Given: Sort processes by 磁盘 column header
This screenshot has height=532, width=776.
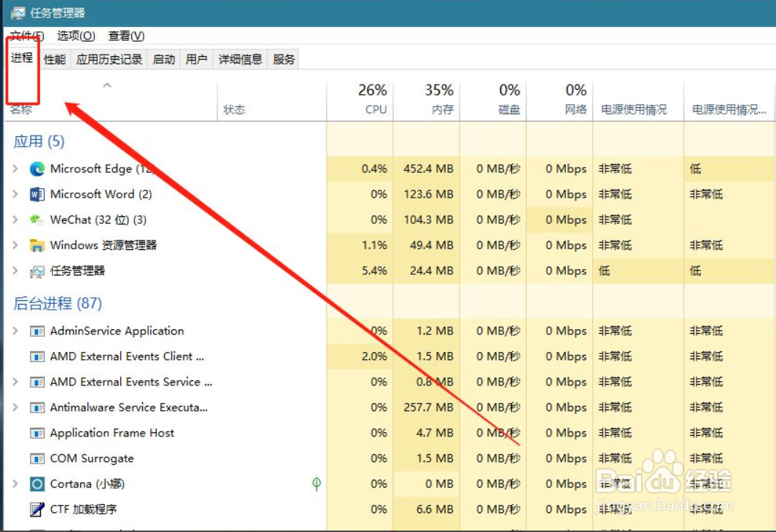Looking at the screenshot, I should click(493, 101).
